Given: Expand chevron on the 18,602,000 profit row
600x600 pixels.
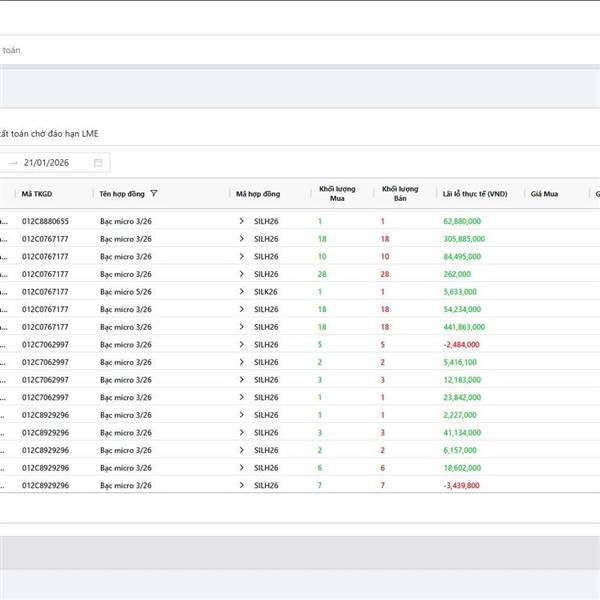Looking at the screenshot, I should tap(241, 467).
